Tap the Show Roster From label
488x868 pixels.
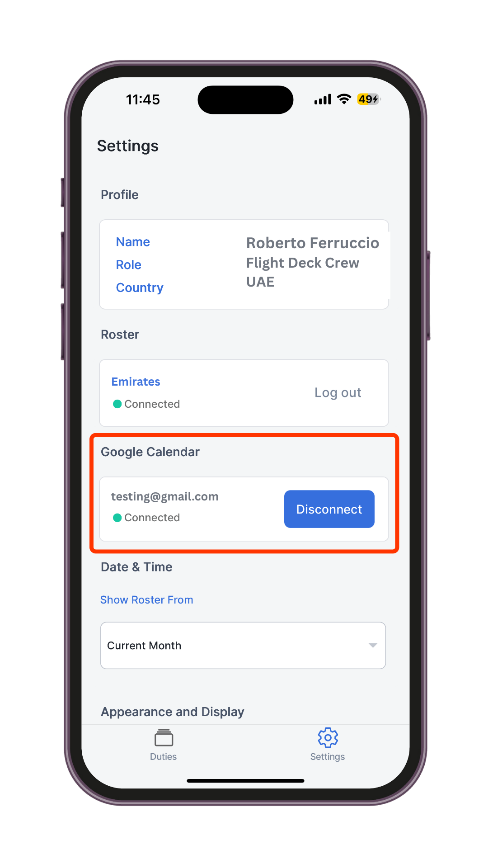click(x=146, y=600)
